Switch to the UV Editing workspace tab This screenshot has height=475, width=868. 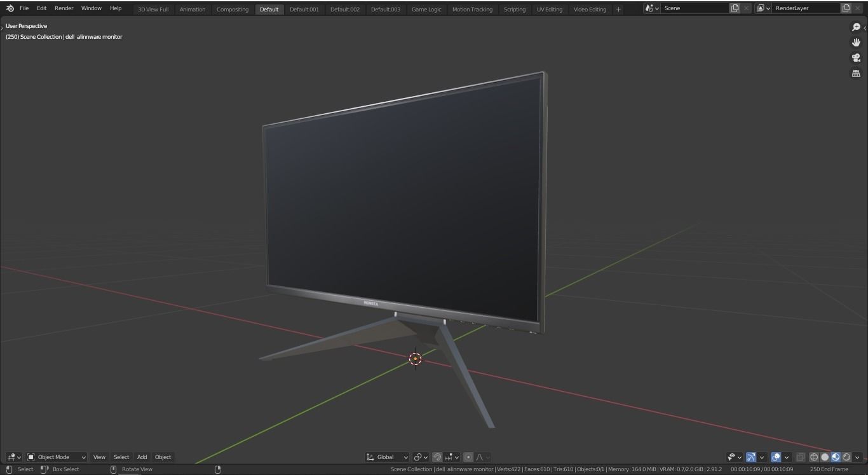(550, 10)
